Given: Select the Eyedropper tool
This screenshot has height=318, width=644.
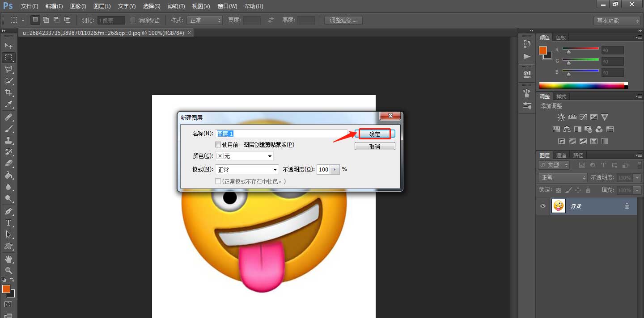Looking at the screenshot, I should (9, 105).
